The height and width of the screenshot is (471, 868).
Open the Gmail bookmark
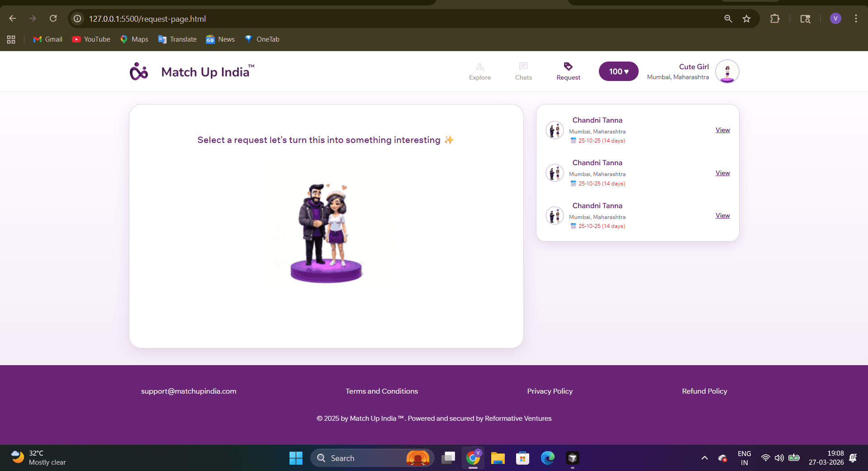click(x=48, y=39)
